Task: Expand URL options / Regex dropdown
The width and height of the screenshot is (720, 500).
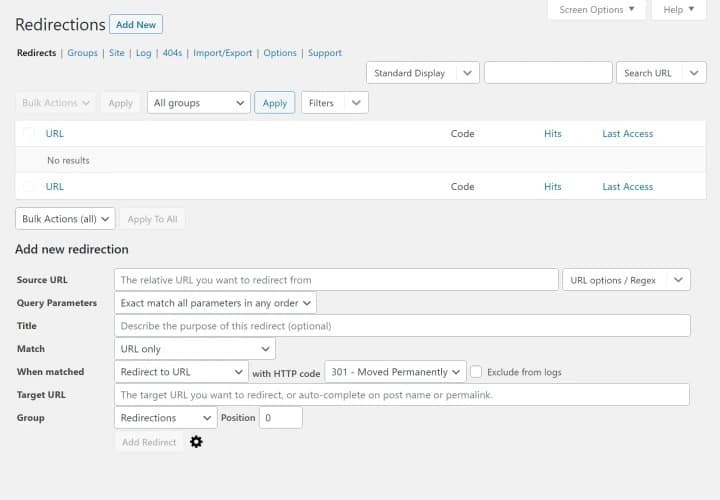Action: click(626, 280)
